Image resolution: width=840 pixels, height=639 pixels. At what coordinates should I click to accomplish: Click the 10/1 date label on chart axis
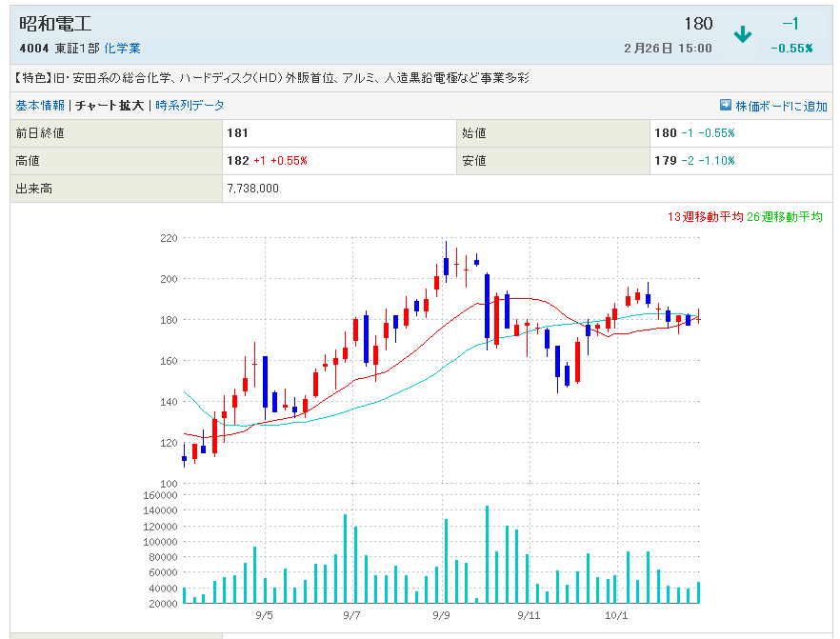pos(616,616)
